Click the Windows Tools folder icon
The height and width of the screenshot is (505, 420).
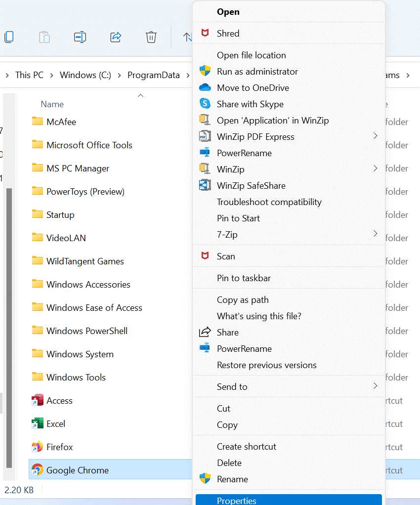(x=38, y=377)
